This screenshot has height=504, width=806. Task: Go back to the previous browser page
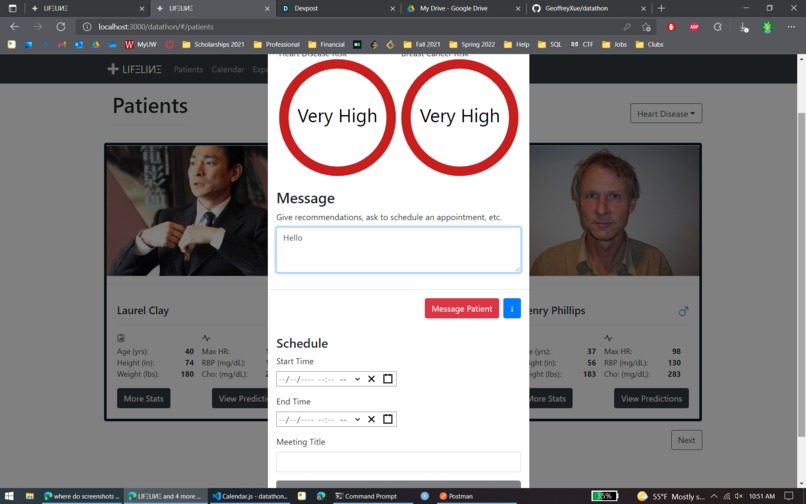(14, 27)
